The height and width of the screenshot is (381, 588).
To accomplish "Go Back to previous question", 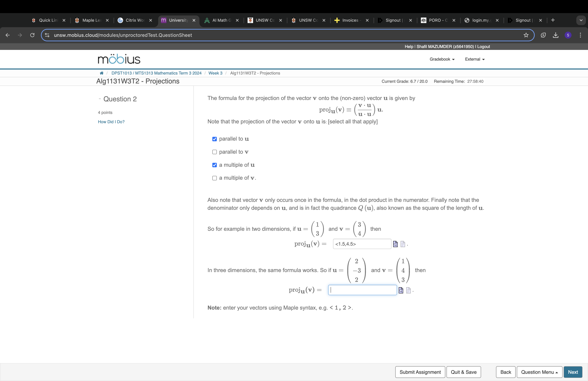I will click(505, 372).
